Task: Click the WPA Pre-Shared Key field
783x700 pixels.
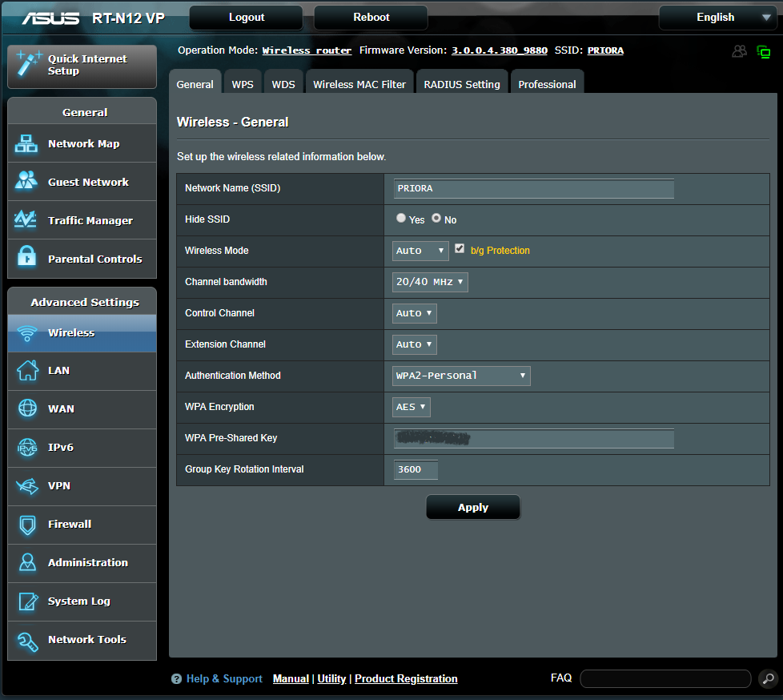Action: point(534,438)
